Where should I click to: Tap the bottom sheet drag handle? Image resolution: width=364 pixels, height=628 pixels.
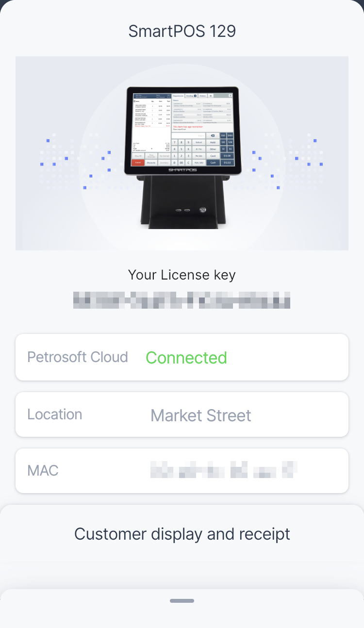182,601
